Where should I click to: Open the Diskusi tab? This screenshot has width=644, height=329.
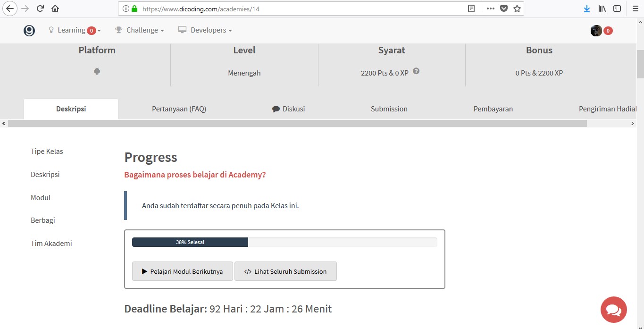pos(289,109)
